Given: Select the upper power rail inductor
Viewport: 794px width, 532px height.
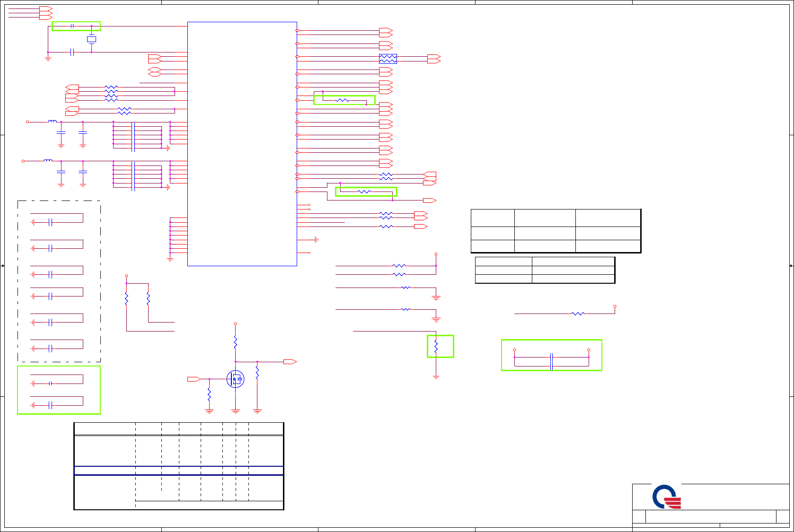Looking at the screenshot, I should click(x=52, y=122).
